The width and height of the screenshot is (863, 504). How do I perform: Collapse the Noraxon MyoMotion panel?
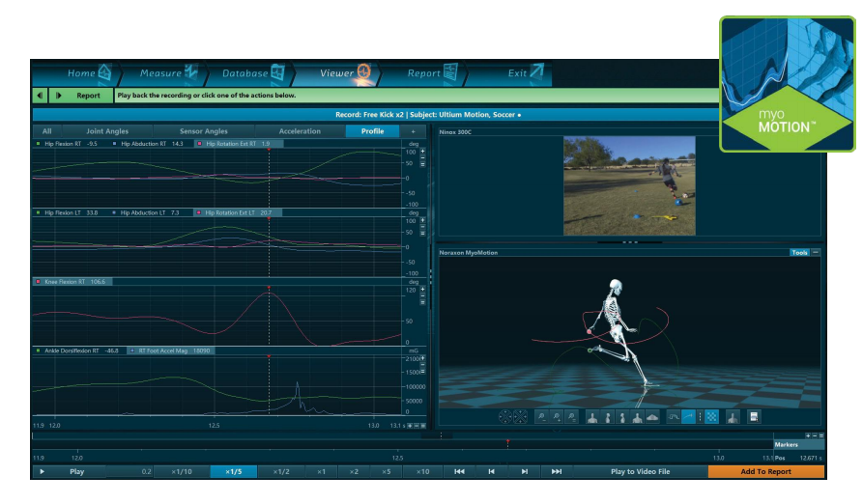tap(816, 252)
